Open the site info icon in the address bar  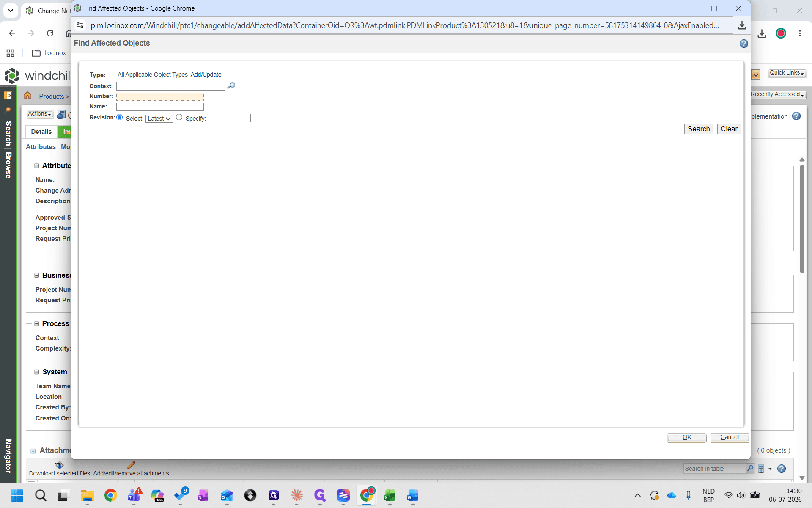pyautogui.click(x=80, y=25)
